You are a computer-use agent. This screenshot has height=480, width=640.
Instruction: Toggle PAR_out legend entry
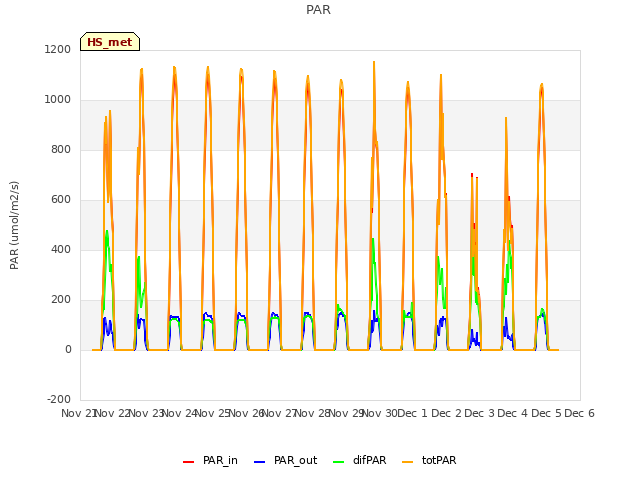(285, 460)
